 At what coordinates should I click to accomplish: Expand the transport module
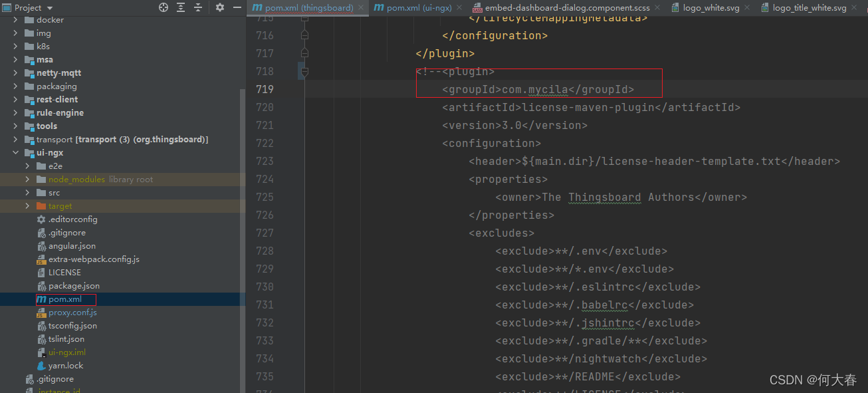(x=16, y=140)
